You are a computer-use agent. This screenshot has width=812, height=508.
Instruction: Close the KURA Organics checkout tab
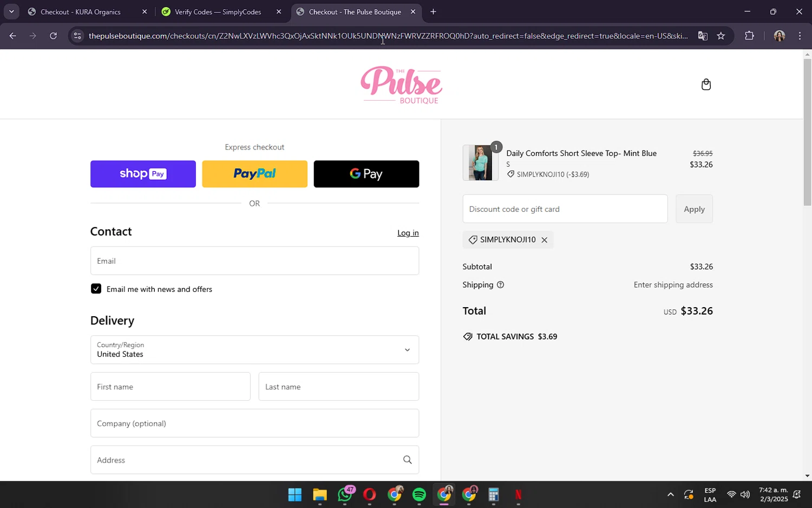coord(145,12)
